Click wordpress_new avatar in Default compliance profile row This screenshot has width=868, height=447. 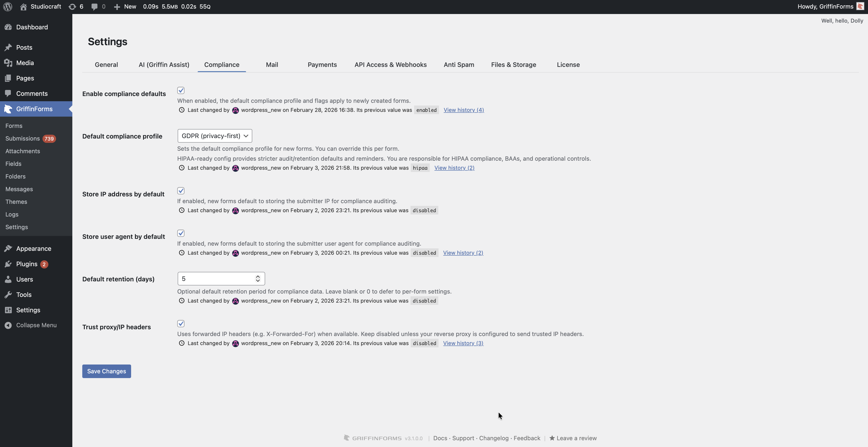pos(236,168)
